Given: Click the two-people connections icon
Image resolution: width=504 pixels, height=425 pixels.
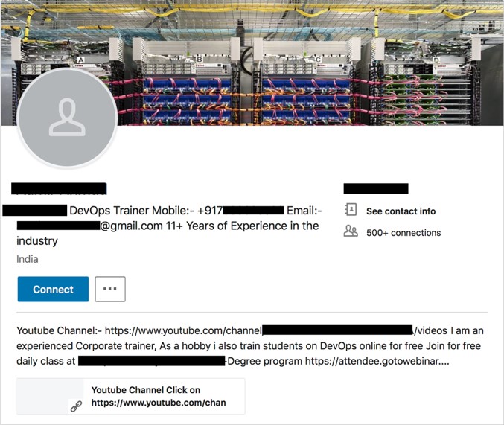Looking at the screenshot, I should (x=351, y=231).
